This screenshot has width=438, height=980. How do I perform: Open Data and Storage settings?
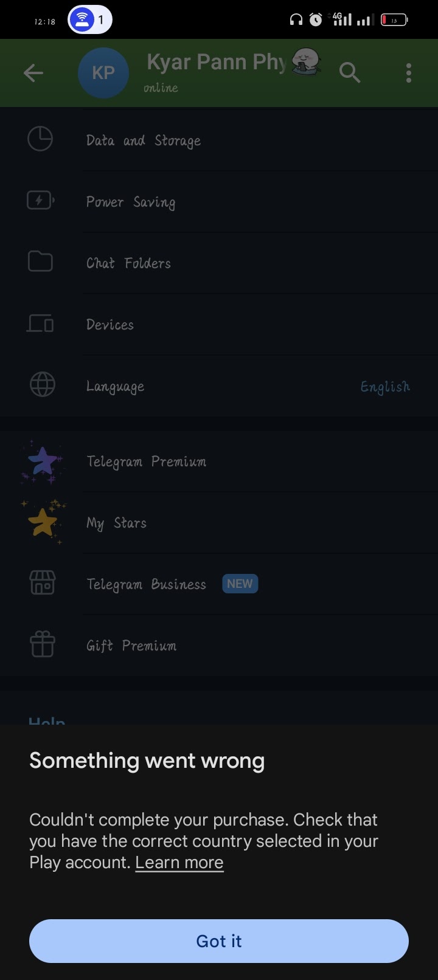144,140
